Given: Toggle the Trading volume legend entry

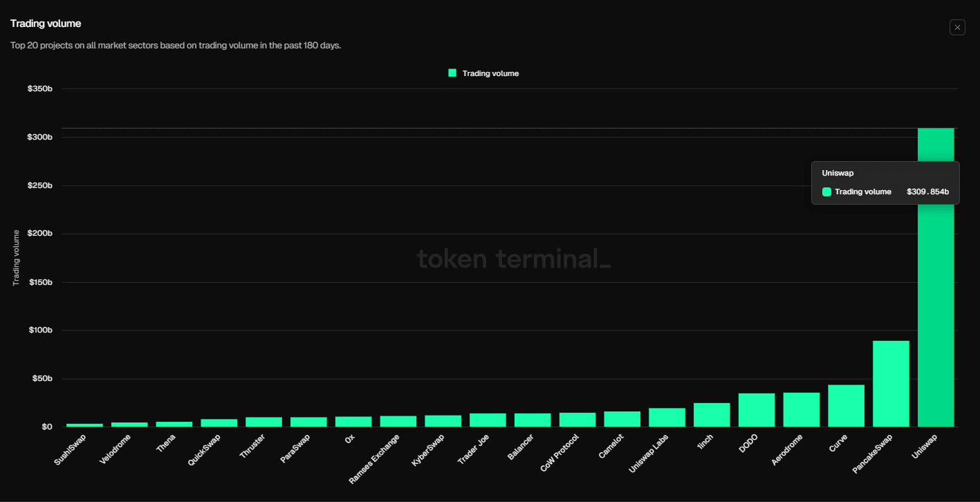Looking at the screenshot, I should pyautogui.click(x=484, y=73).
